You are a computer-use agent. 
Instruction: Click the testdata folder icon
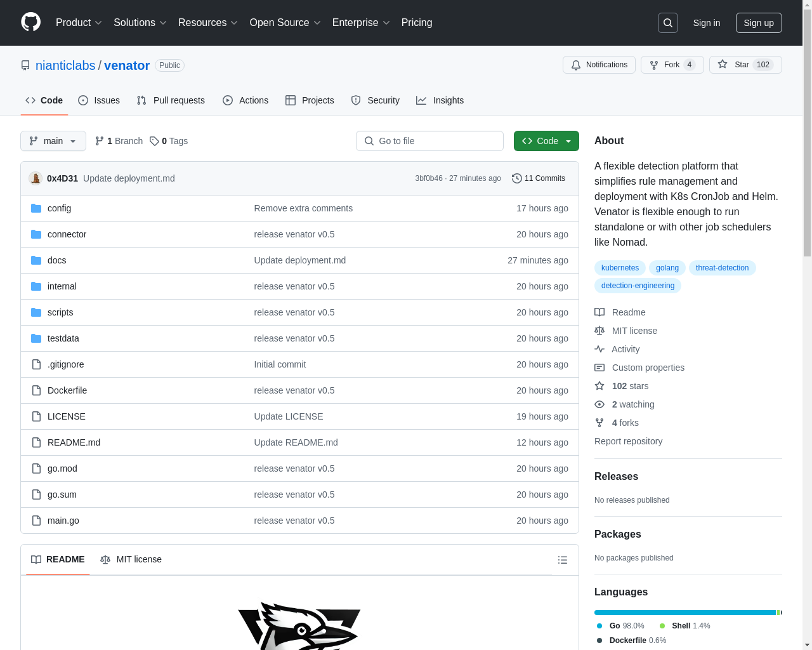36,338
